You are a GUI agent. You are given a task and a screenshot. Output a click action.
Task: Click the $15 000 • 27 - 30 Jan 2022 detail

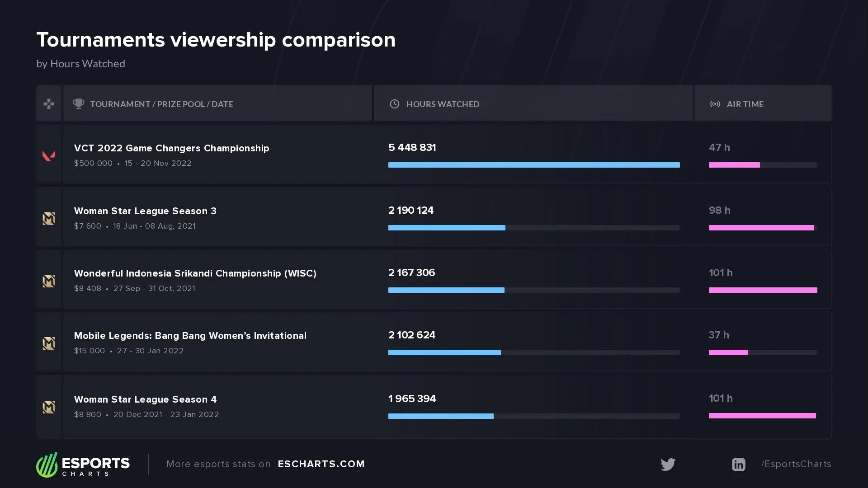click(129, 351)
